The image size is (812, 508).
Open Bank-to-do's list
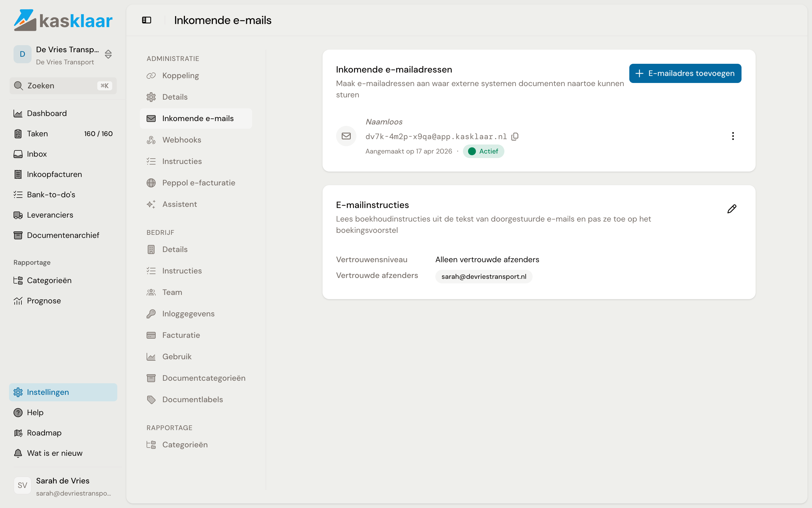click(x=63, y=194)
